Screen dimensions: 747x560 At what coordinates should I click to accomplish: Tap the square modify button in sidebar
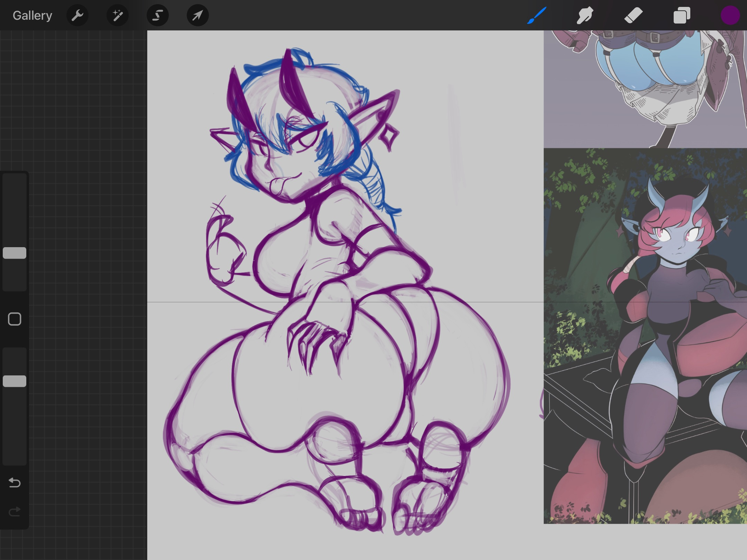tap(15, 319)
